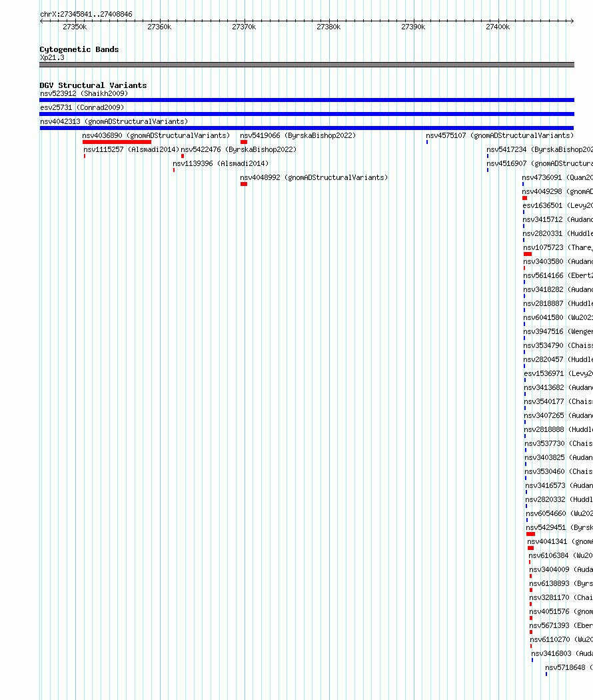Open variant nsv4042313 gnomAD label
Image resolution: width=593 pixels, height=700 pixels.
[114, 121]
